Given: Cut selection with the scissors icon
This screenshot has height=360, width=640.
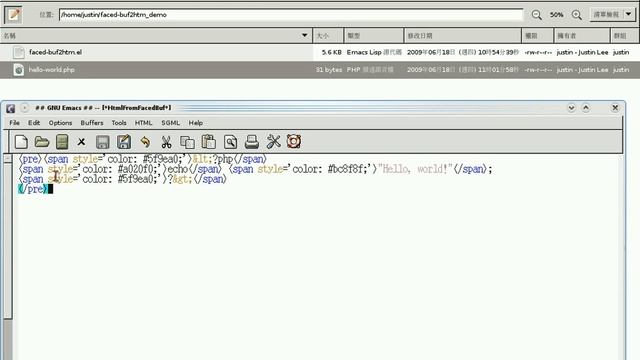Looking at the screenshot, I should [166, 142].
